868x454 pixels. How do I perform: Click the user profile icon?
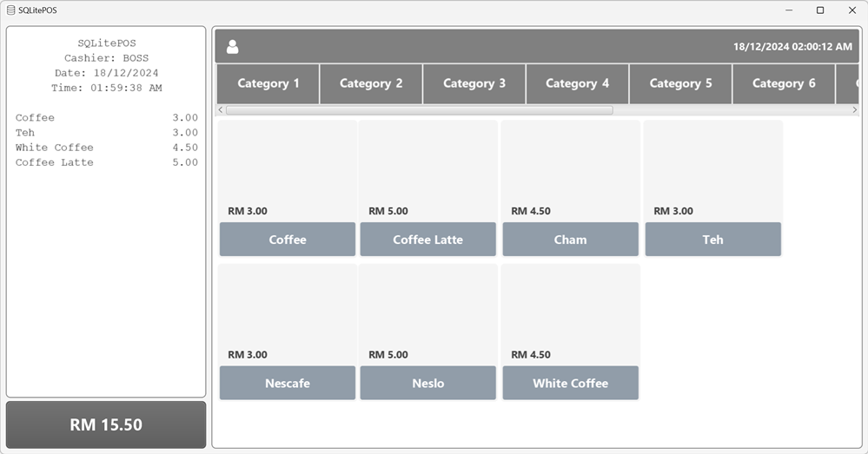232,47
